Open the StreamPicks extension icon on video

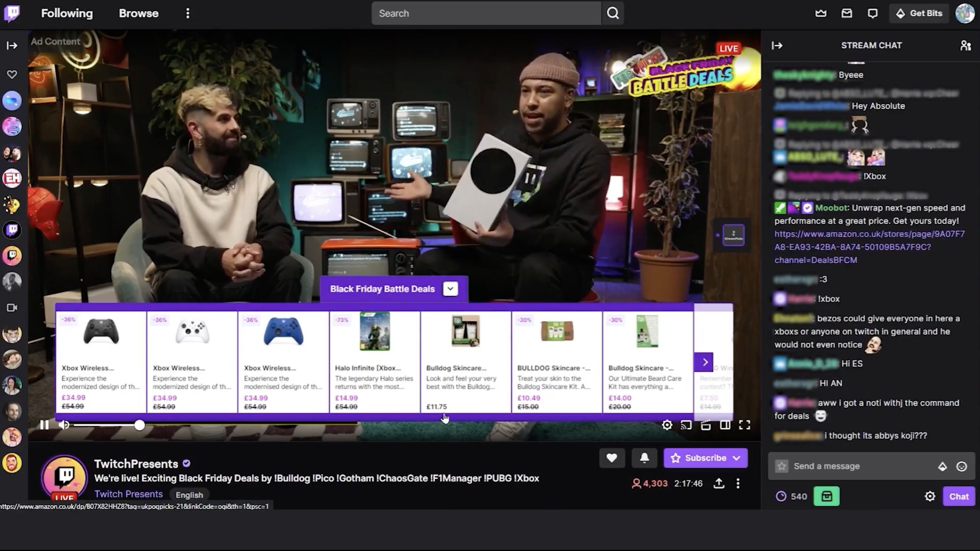coord(733,235)
